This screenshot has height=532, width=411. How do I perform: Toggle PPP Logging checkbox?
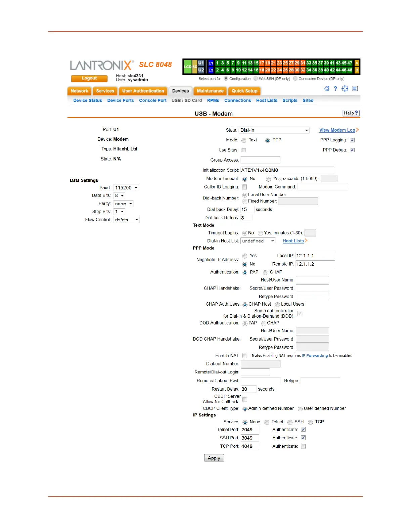pos(352,140)
